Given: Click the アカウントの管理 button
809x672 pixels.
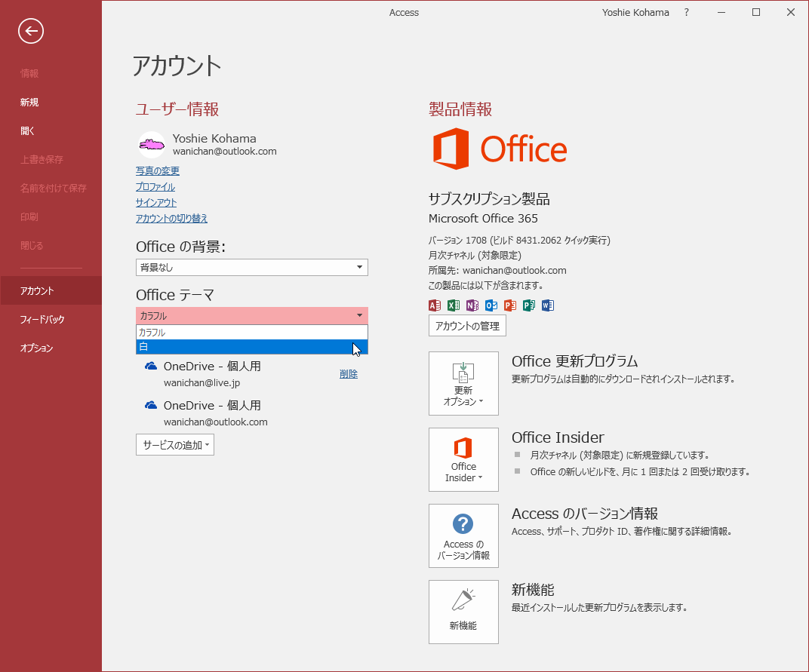Looking at the screenshot, I should point(467,325).
